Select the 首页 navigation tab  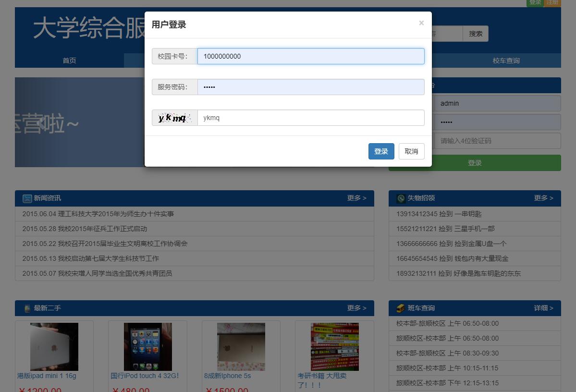click(x=69, y=61)
